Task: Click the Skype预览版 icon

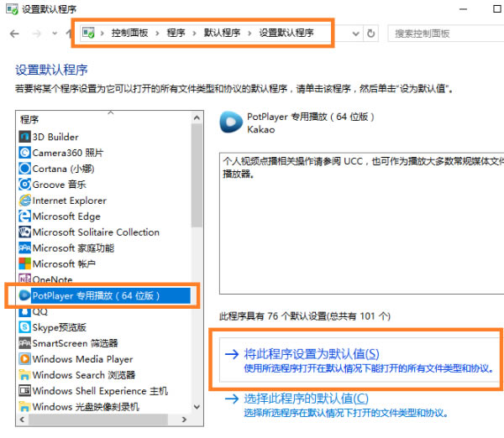Action: 24,327
